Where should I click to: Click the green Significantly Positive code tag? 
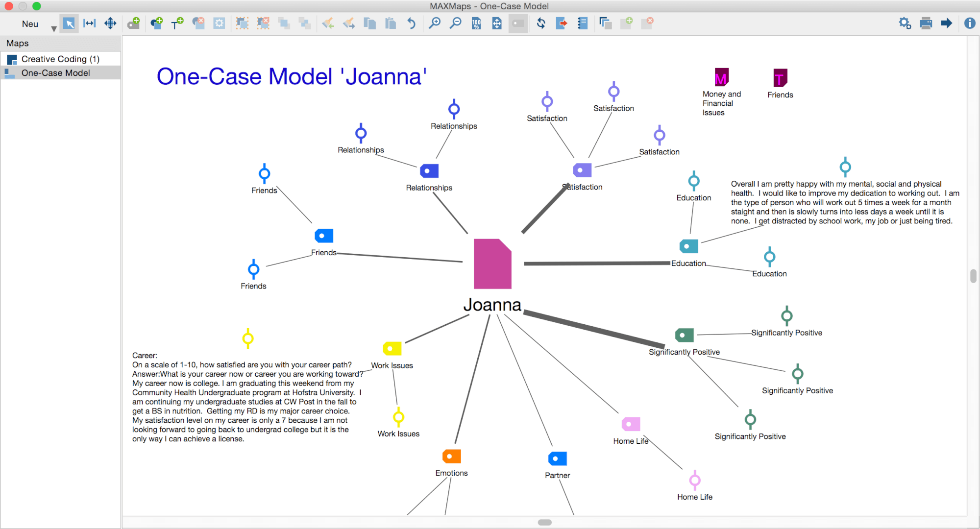(x=684, y=335)
